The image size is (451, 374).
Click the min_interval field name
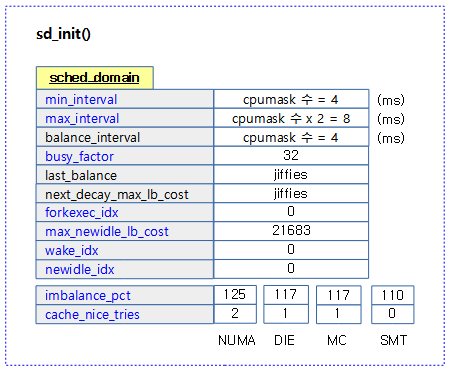(x=81, y=100)
